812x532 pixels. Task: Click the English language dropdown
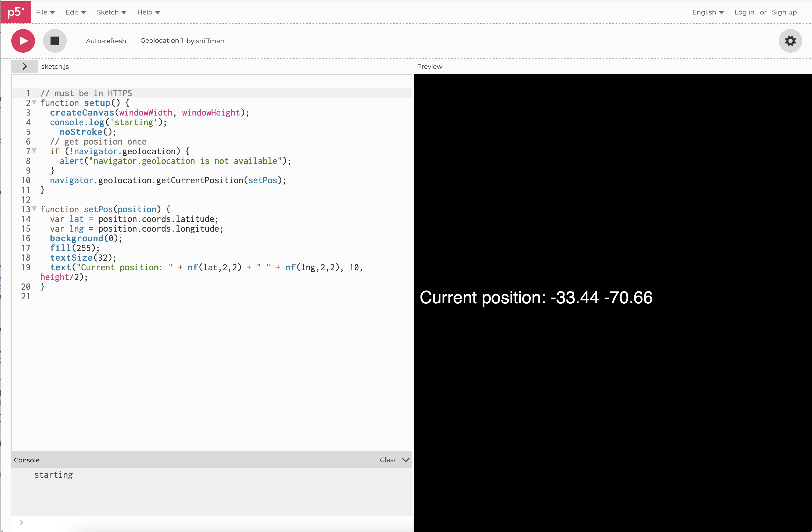(x=707, y=12)
